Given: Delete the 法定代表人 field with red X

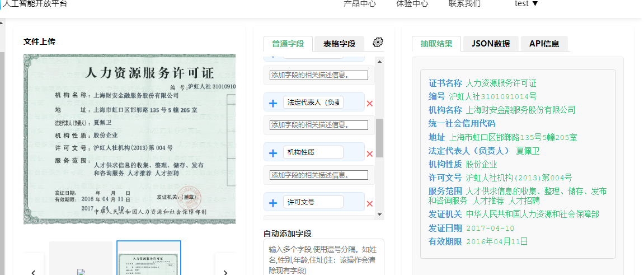Looking at the screenshot, I should [369, 104].
